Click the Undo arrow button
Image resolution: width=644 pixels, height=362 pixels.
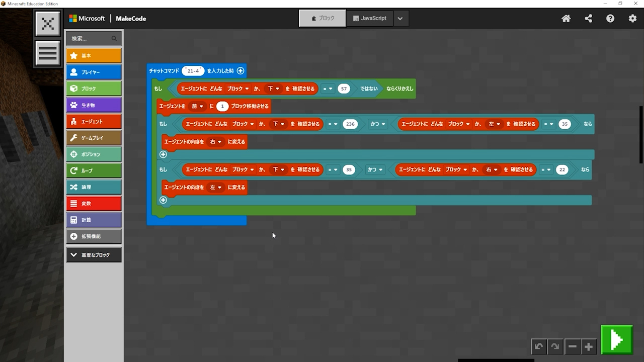pos(539,346)
